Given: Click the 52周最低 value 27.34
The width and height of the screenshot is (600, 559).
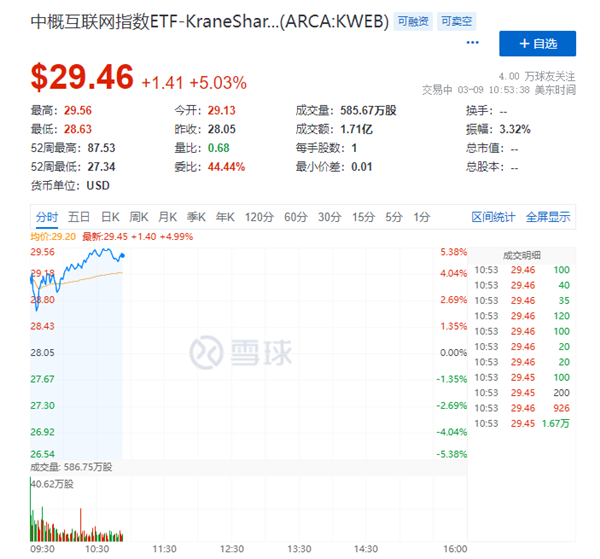Looking at the screenshot, I should [101, 167].
